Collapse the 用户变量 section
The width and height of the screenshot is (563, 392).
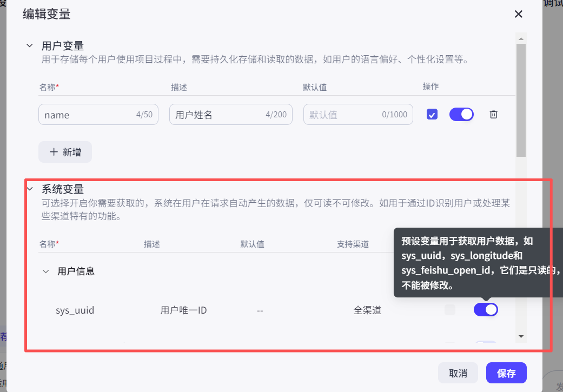click(29, 45)
